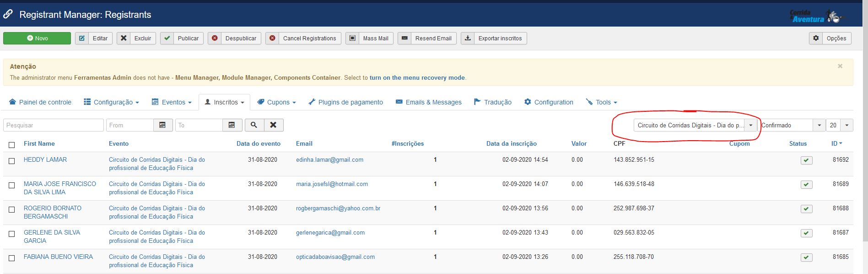Clear filters with the X icon button
Viewport: 868px width, 274px height.
[x=273, y=125]
